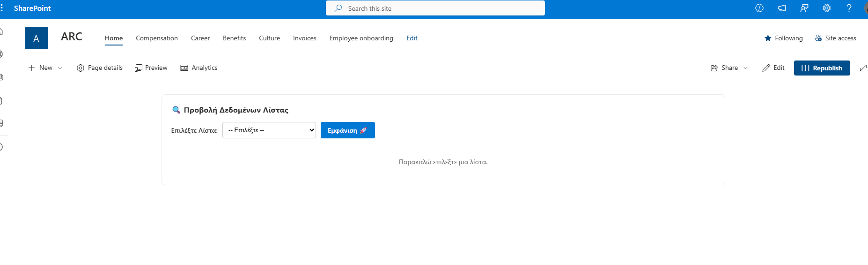Open Analytics in the command bar
The width and height of the screenshot is (868, 265).
tap(199, 68)
